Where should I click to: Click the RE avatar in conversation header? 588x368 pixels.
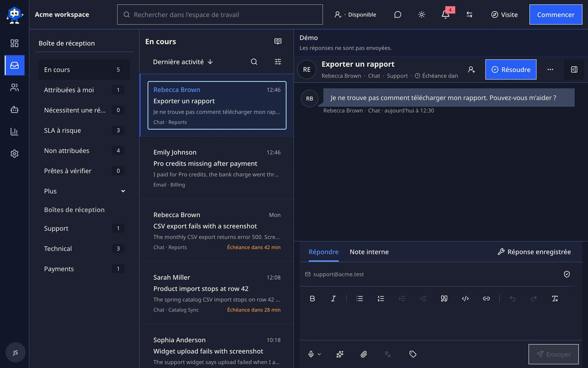pyautogui.click(x=307, y=69)
